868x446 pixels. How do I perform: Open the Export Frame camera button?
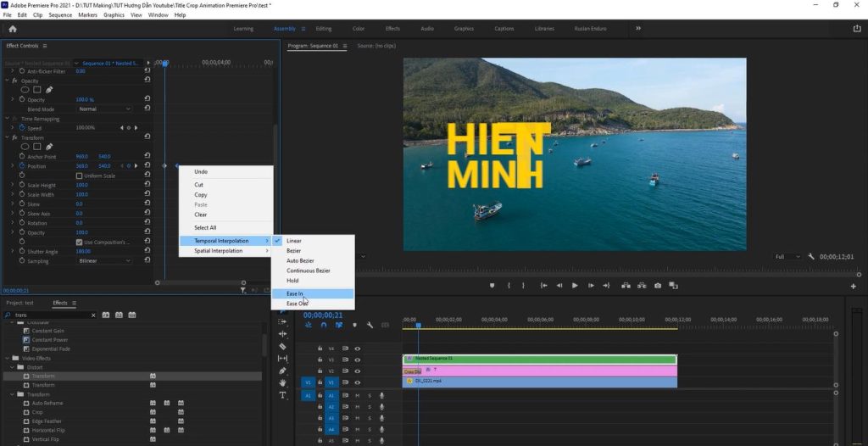(x=658, y=286)
